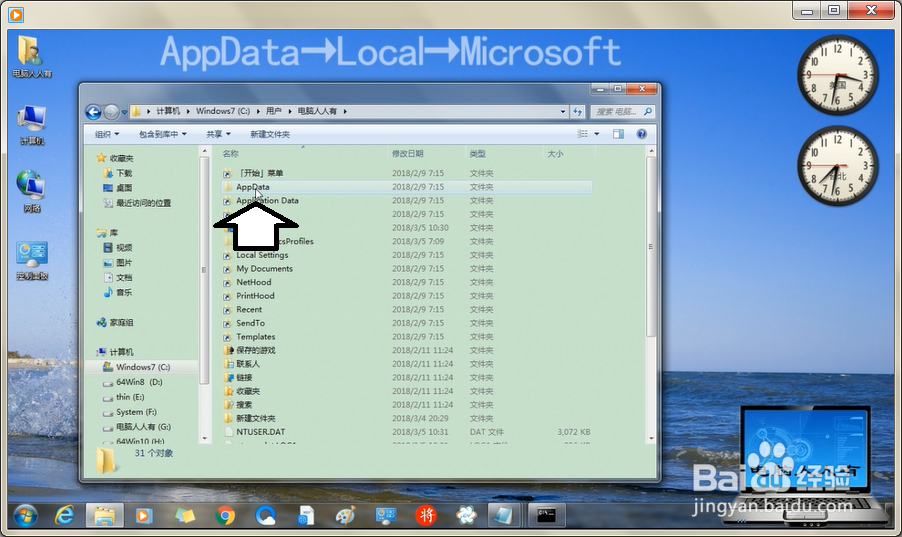Open the 控制面板 desktop icon
The width and height of the screenshot is (902, 537).
(32, 260)
